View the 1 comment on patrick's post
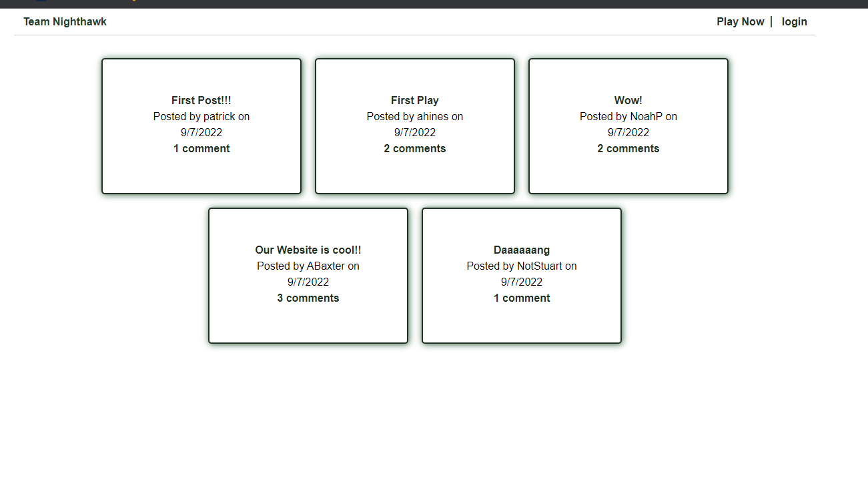Screen dimensions: 868x498 pos(201,148)
